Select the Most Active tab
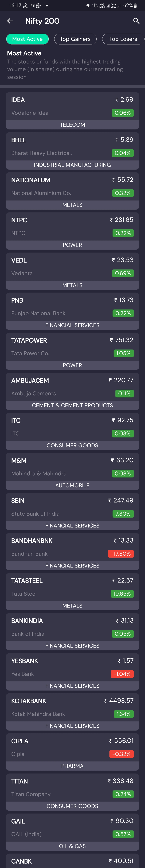The image size is (145, 868). coord(27,39)
